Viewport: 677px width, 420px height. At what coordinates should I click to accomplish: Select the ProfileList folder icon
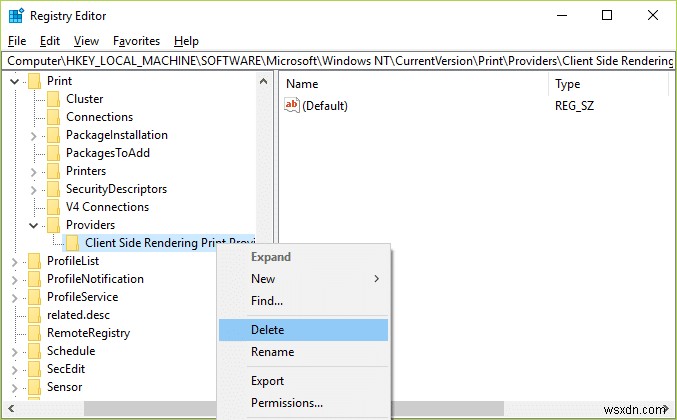pyautogui.click(x=35, y=261)
